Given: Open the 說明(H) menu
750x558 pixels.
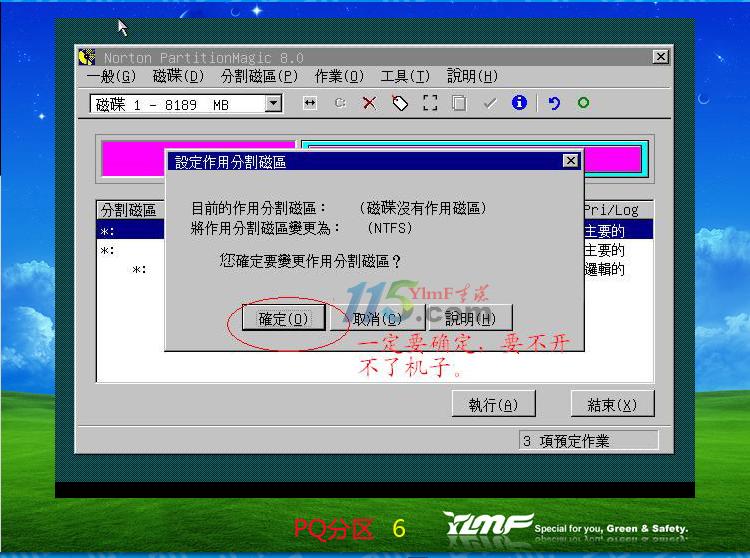Looking at the screenshot, I should [x=472, y=76].
